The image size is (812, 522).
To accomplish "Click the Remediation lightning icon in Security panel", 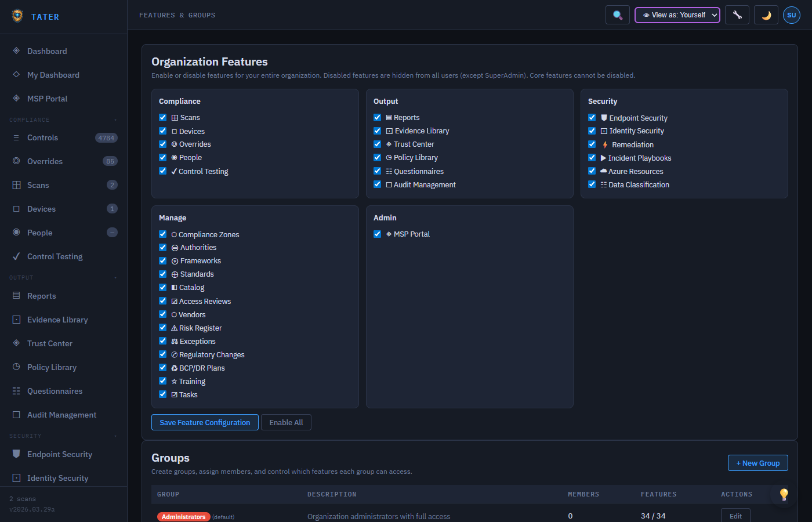I will click(x=605, y=144).
